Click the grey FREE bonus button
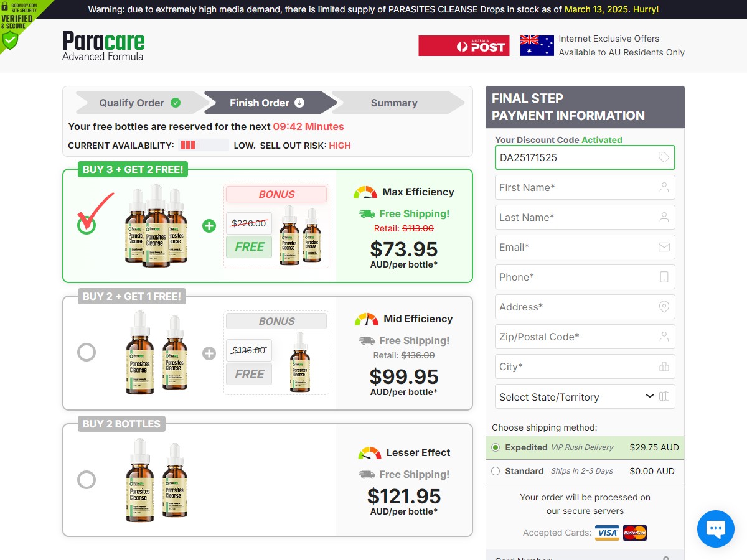 click(249, 374)
